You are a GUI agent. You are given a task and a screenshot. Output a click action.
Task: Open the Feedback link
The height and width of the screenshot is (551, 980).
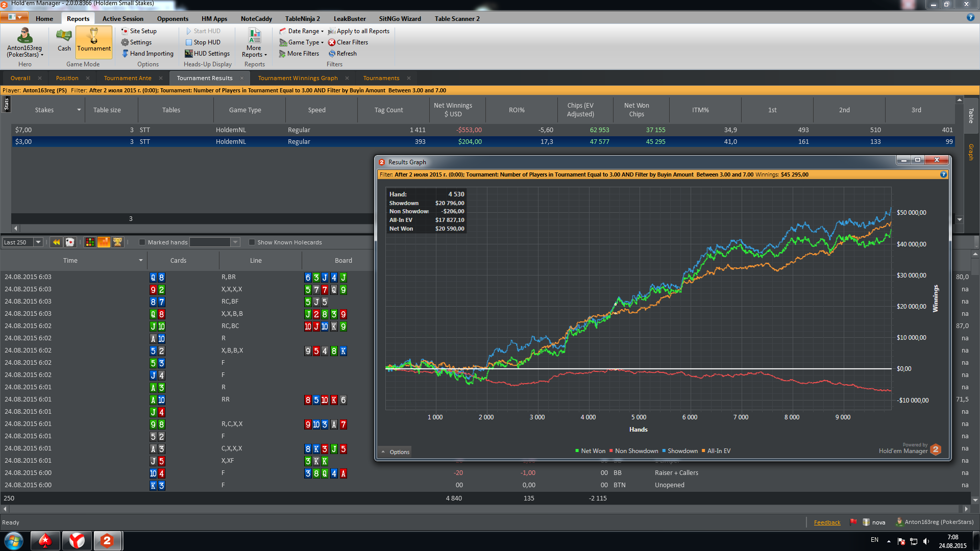pos(827,522)
